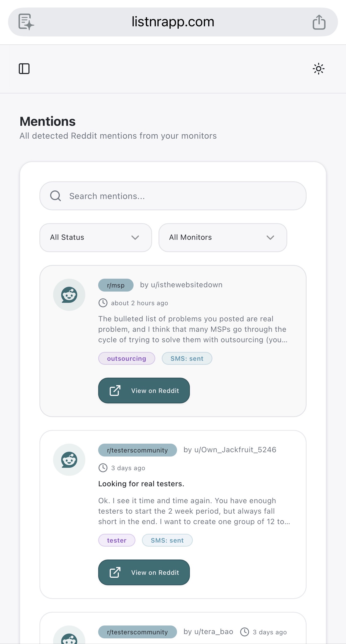
Task: Click the external-link icon inside the first View on Reddit button
Action: (x=115, y=391)
